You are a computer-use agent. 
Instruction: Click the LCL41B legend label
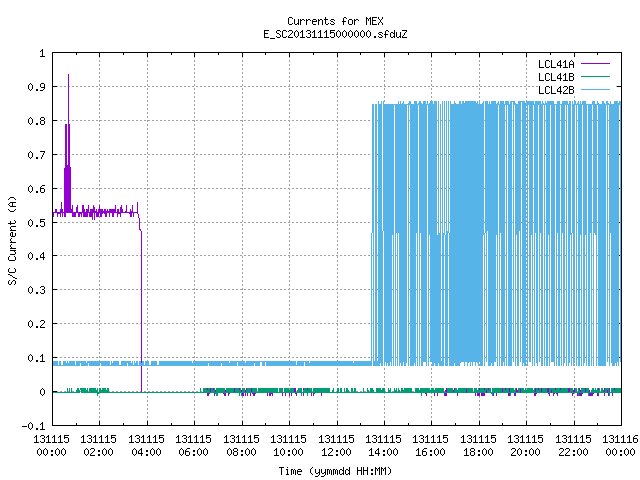click(556, 77)
